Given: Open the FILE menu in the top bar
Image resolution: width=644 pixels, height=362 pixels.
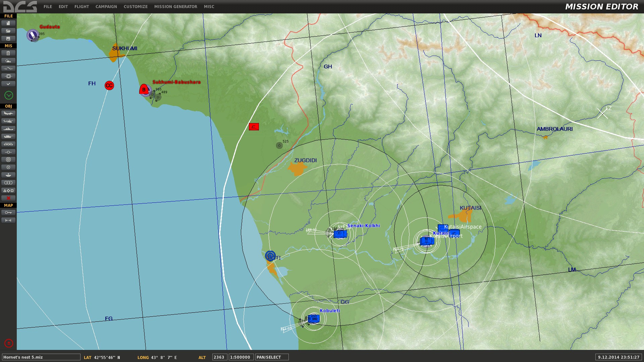Looking at the screenshot, I should click(48, 7).
